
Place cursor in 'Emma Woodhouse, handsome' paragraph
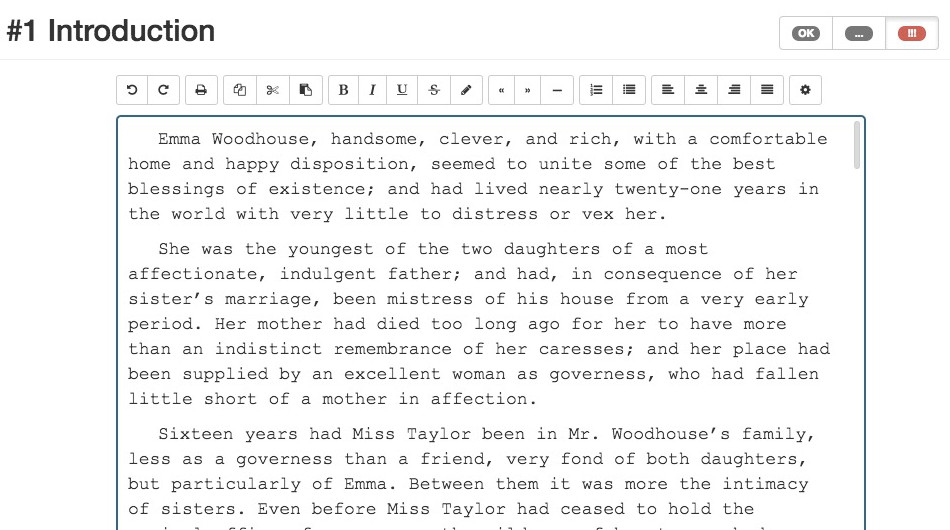tap(477, 176)
